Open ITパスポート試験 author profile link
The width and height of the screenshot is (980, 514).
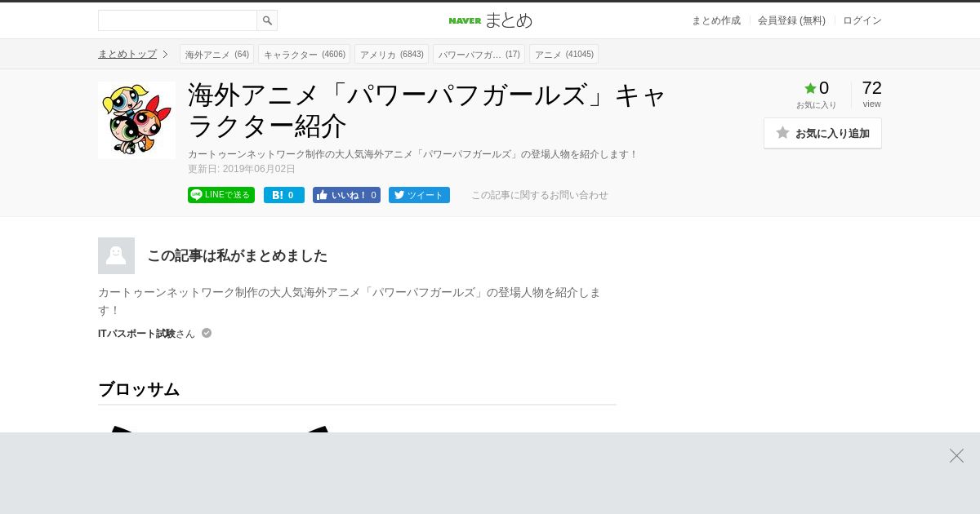(136, 334)
